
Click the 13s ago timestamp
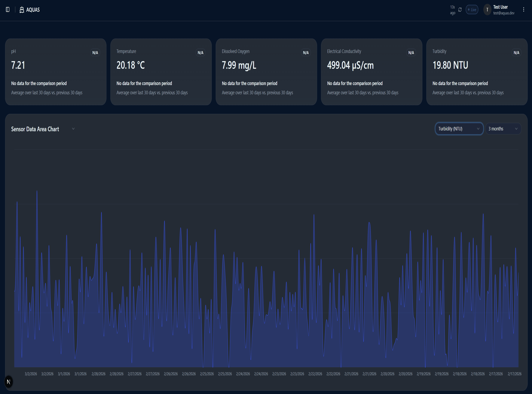click(453, 10)
